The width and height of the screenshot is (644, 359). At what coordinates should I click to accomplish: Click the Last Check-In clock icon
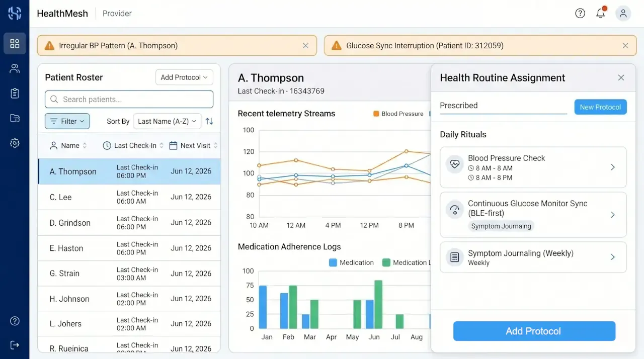(x=107, y=145)
